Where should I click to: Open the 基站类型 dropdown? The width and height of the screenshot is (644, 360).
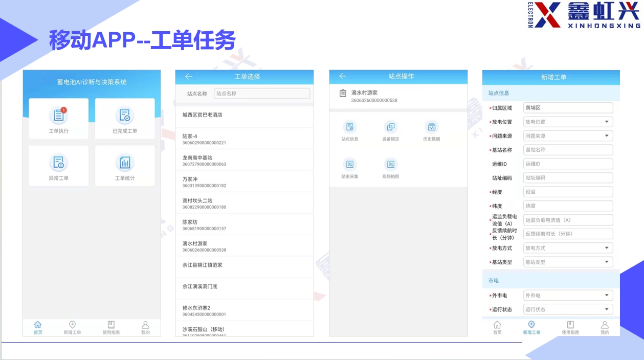pos(568,262)
